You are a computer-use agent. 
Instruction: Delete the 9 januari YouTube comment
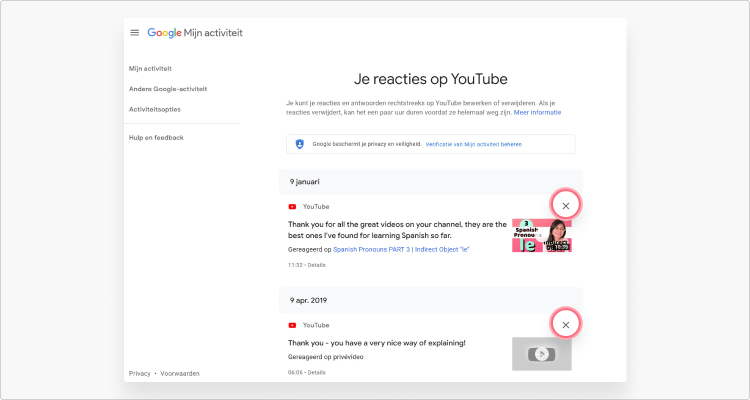tap(565, 206)
